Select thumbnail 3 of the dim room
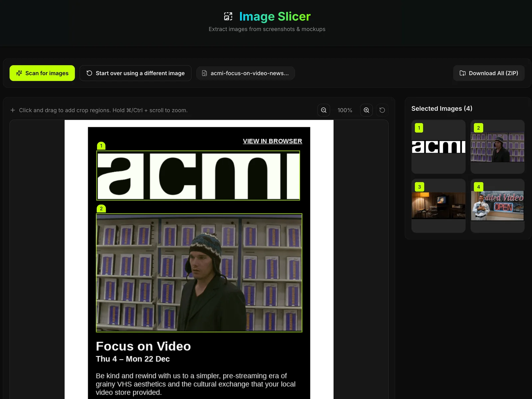The image size is (532, 399). [x=438, y=206]
